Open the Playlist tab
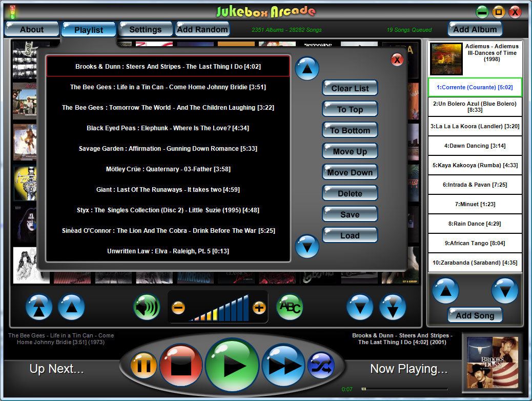The height and width of the screenshot is (401, 532). (x=89, y=30)
